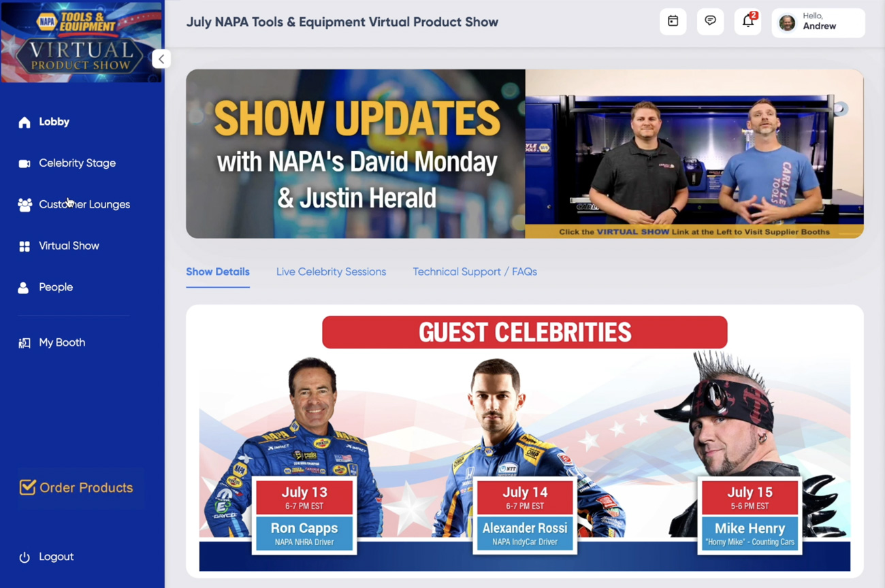
Task: Click the Show Updates video banner
Action: (524, 154)
